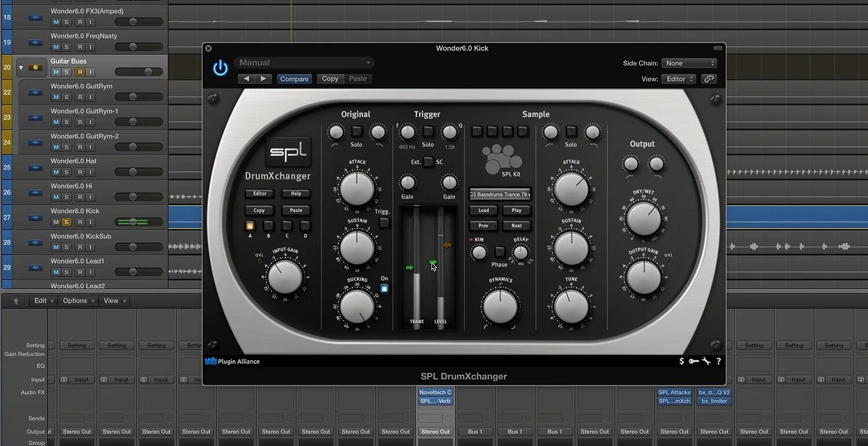Click the Wonder6.0 Kick track icon

(36, 218)
